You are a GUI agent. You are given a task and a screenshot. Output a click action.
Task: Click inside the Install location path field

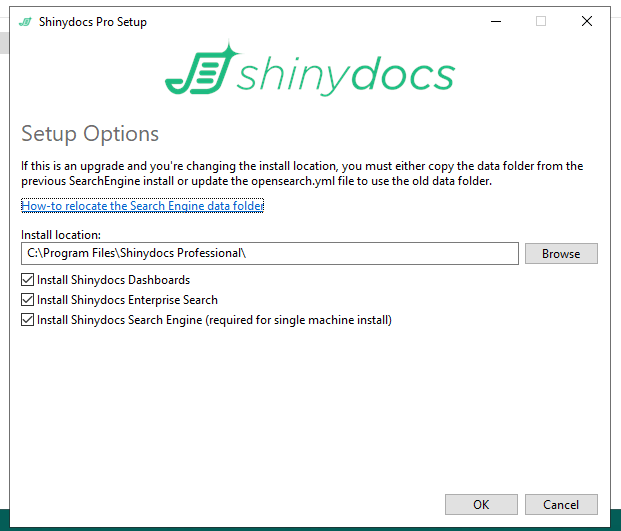point(269,254)
